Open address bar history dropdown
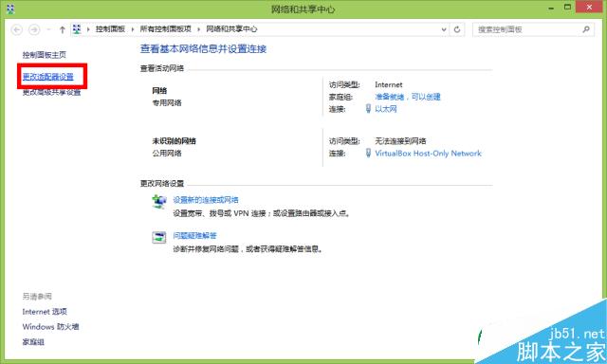The width and height of the screenshot is (607, 364). coord(444,29)
